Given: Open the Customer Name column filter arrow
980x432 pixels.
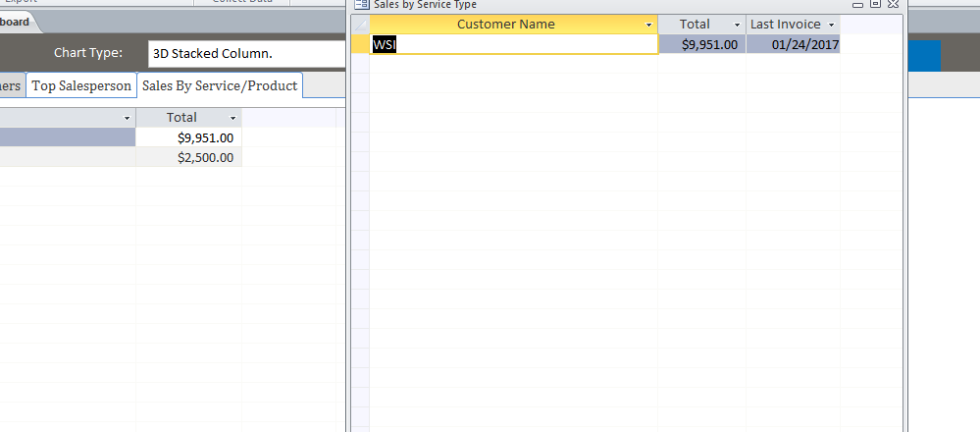Looking at the screenshot, I should 648,25.
